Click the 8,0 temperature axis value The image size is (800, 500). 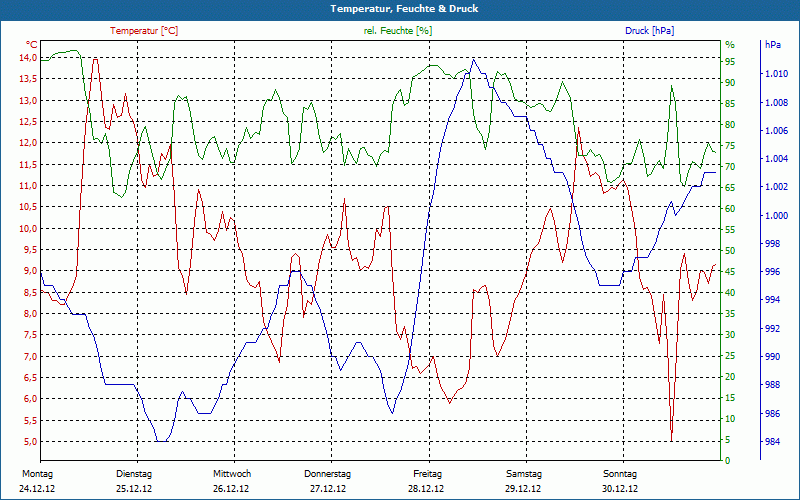click(30, 314)
